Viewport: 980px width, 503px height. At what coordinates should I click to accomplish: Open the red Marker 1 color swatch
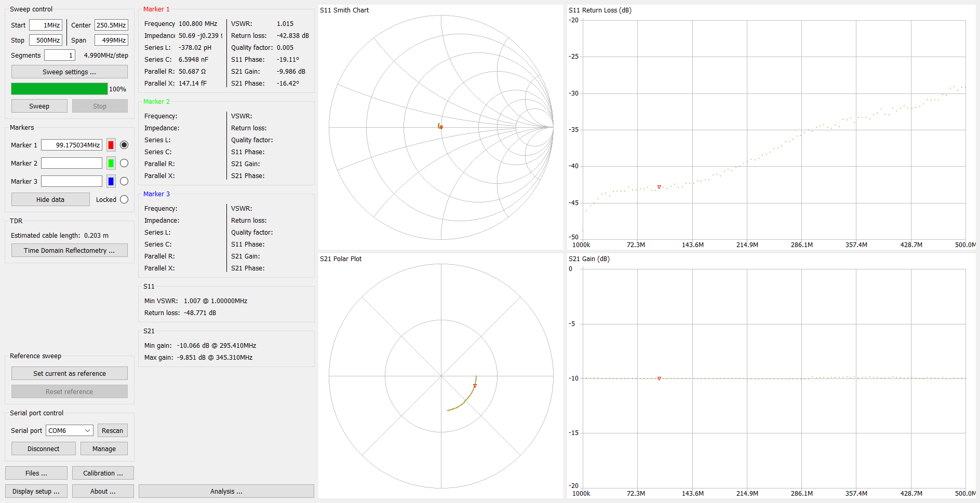(111, 145)
